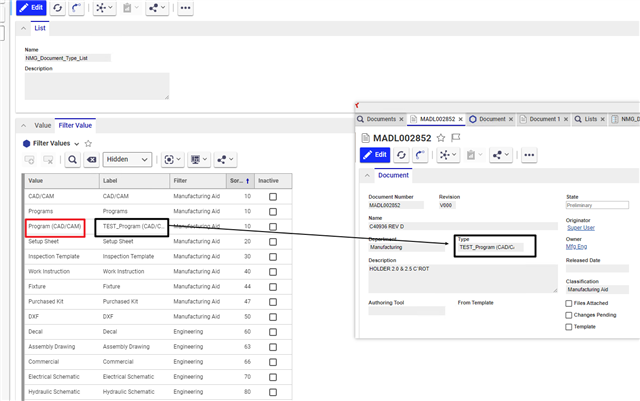Screen dimensions: 640x401
Task: Sort by the Label column header
Action: click(132, 181)
